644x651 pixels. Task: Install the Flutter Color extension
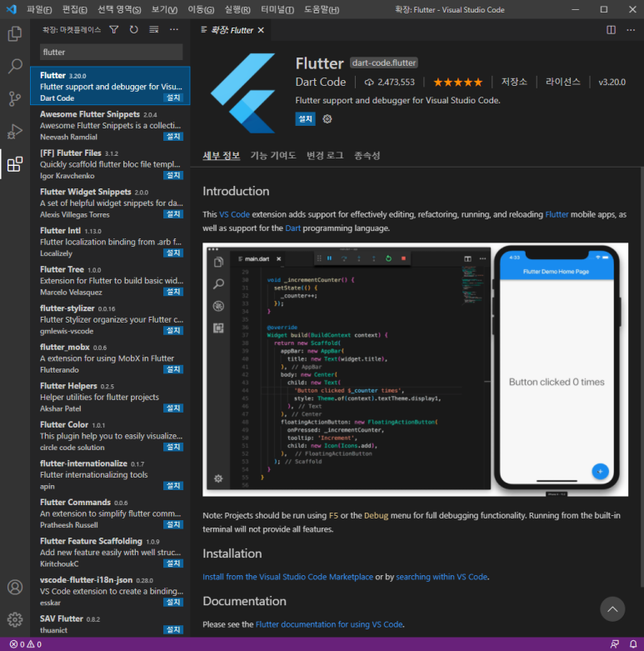tap(173, 447)
